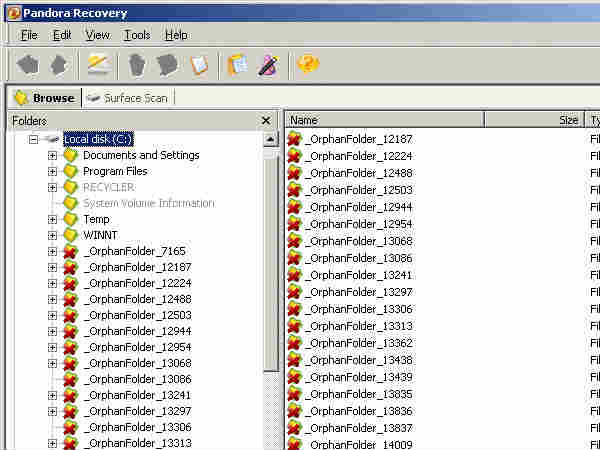Click deleted-folder icon of _OrphanFolder_12224 in file list
Viewport: 600px width, 450px height.
(x=295, y=156)
